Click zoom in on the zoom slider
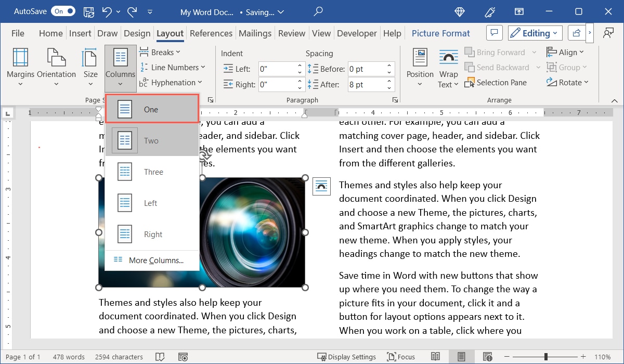 [x=582, y=357]
